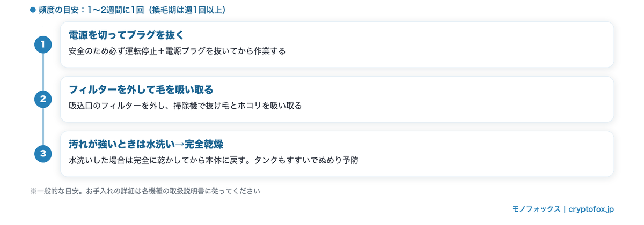Click the description 水洗いした場合は完全に乾かして
Viewport: 644px width, 225px height.
(214, 160)
